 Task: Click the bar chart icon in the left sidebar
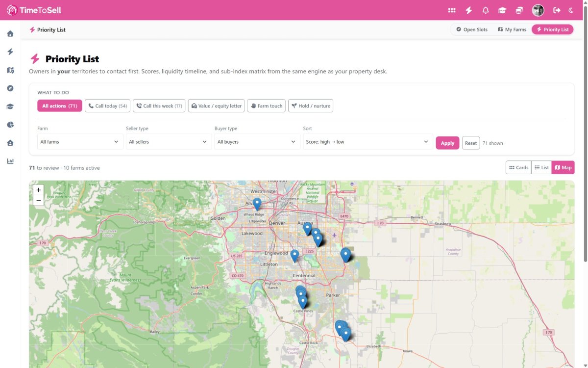[x=10, y=161]
